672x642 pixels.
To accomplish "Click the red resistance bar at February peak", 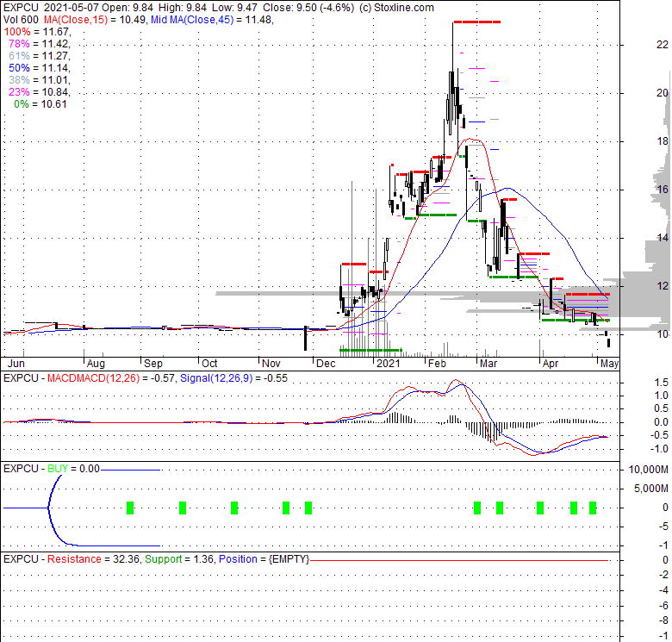I will (477, 22).
